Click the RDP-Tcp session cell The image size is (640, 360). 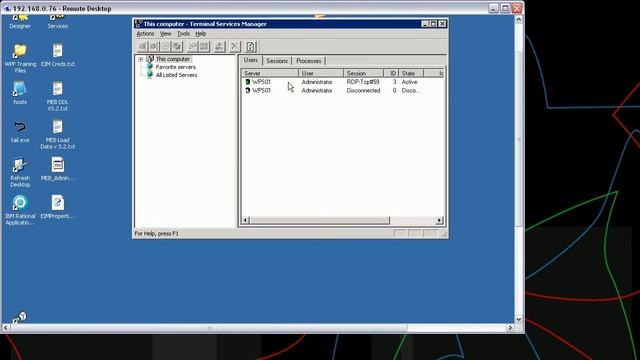pos(363,82)
